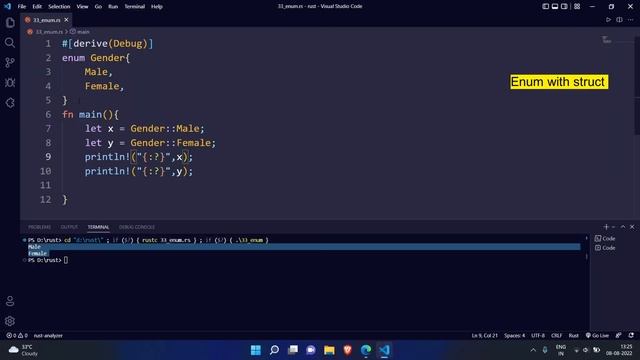Open the taskbar clock and date

(620, 350)
